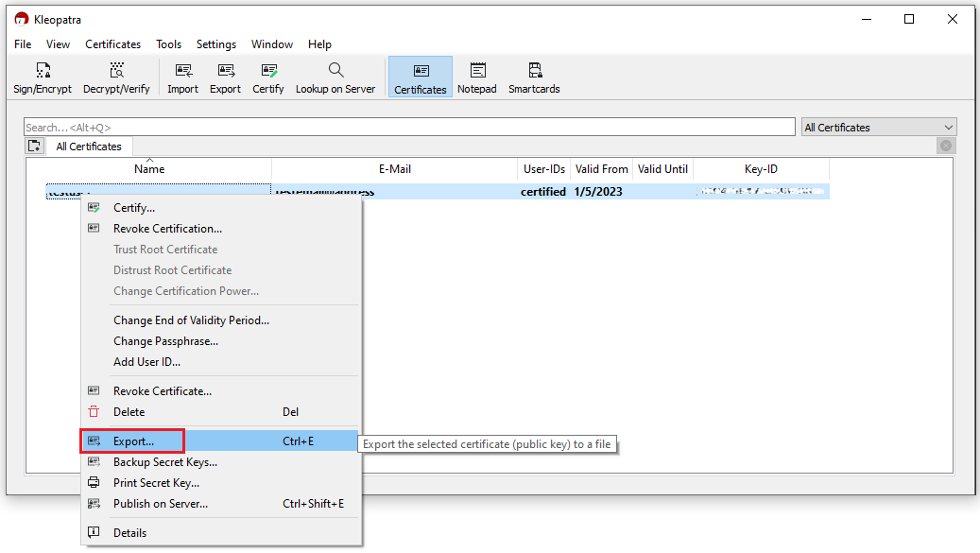Sort by the E-Mail column header
980x553 pixels.
(395, 169)
